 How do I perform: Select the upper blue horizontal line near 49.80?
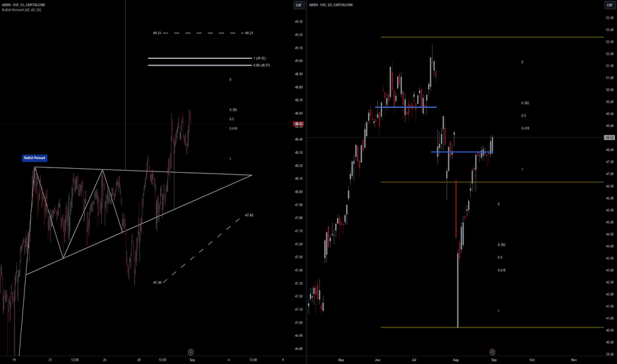(405, 107)
